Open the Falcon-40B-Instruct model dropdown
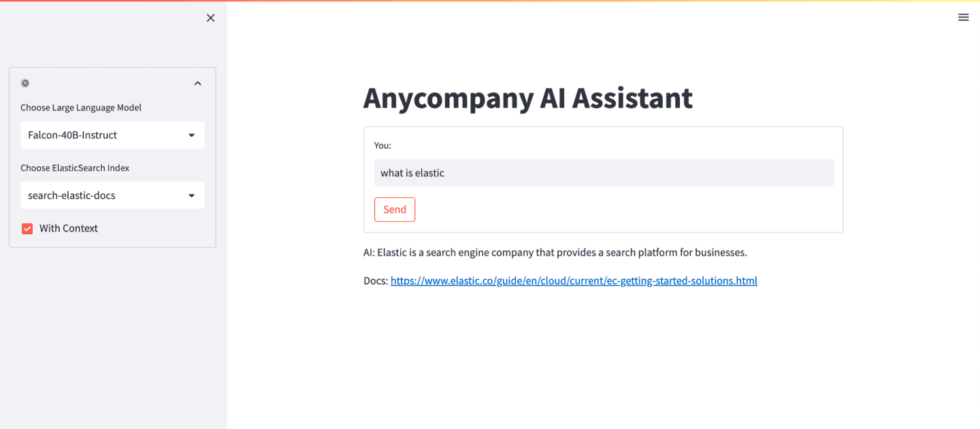Image resolution: width=980 pixels, height=429 pixels. [102, 135]
